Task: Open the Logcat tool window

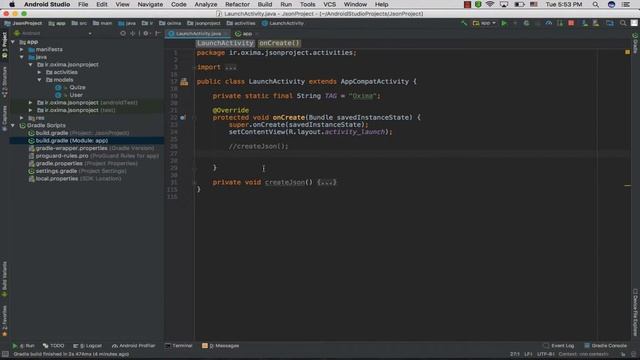Action: [87, 346]
